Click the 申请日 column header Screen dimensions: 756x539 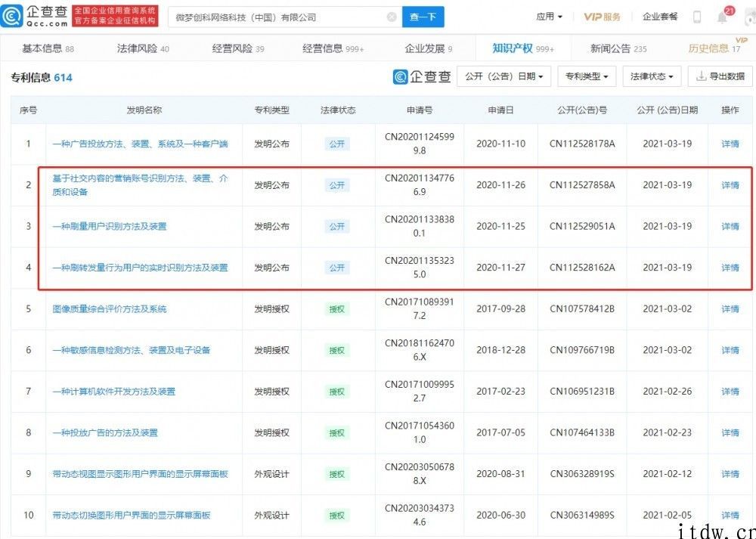500,110
